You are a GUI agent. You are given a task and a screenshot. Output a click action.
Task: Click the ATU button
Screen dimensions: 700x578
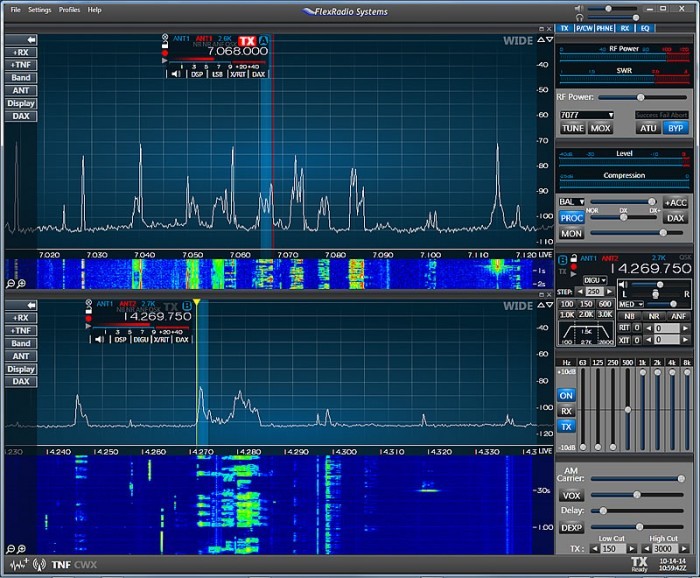[648, 129]
